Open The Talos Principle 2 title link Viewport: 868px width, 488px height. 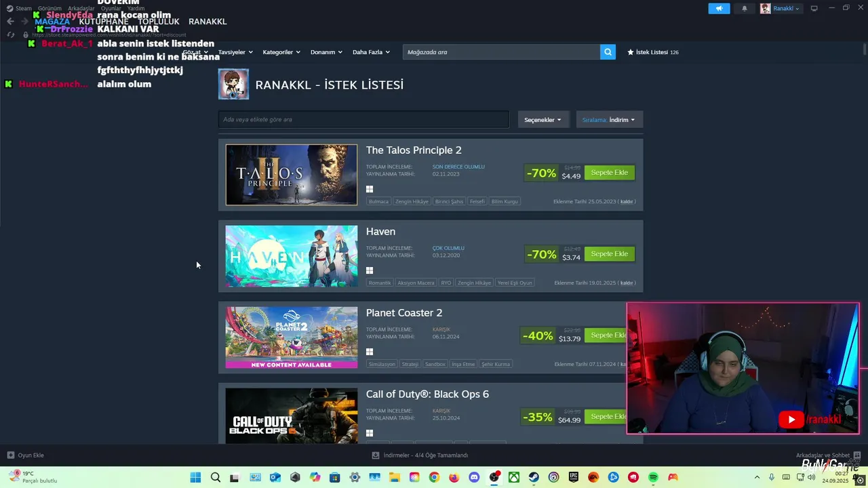coord(414,150)
